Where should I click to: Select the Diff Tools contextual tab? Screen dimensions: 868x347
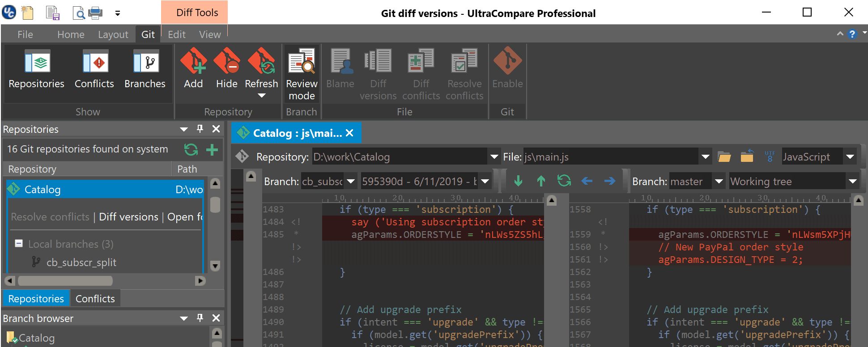(194, 13)
